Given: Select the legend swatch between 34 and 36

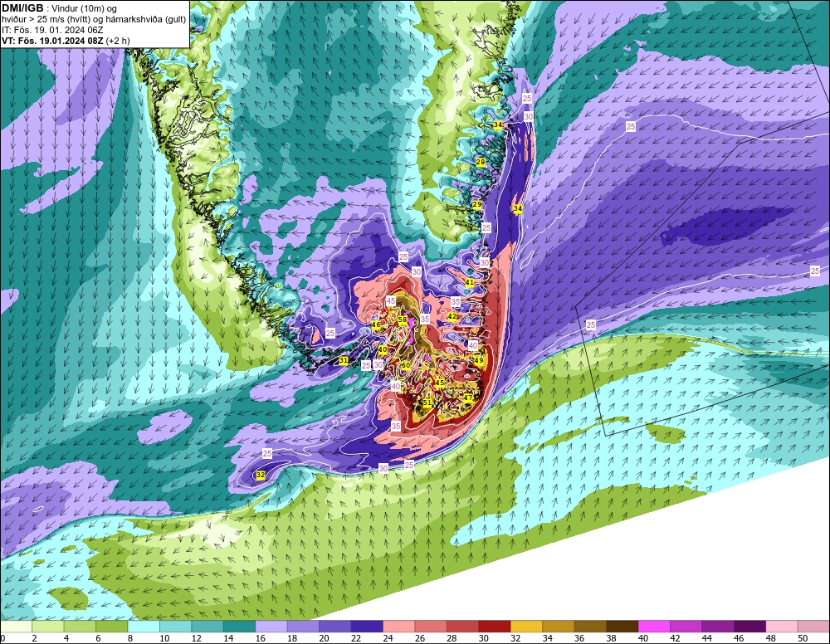Looking at the screenshot, I should (x=559, y=627).
